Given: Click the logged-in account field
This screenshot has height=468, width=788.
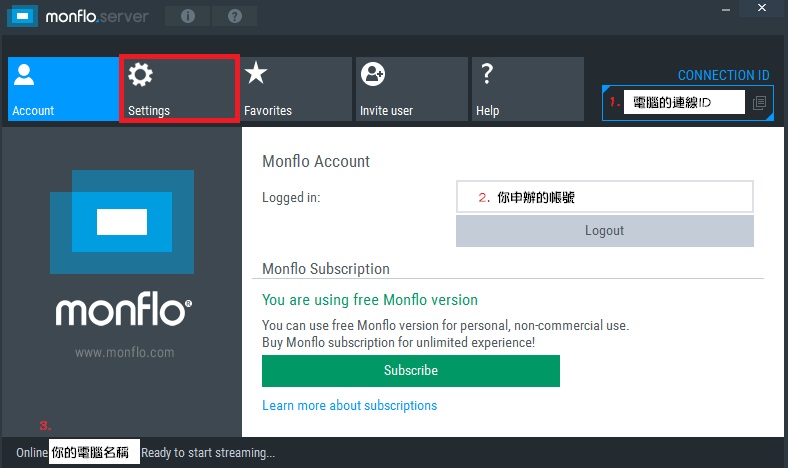Looking at the screenshot, I should point(604,197).
